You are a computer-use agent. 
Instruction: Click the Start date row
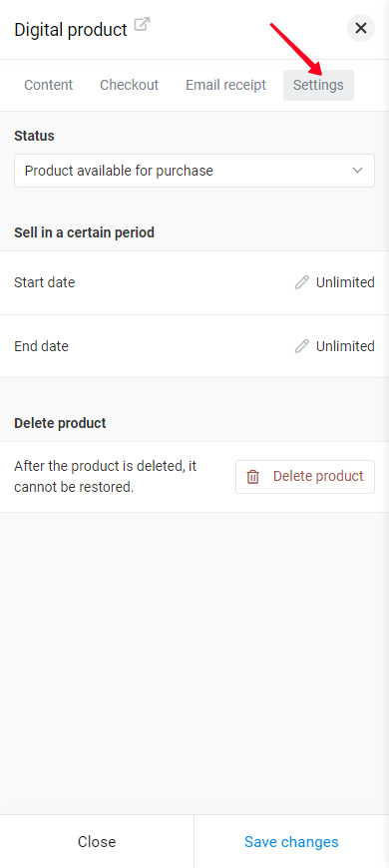coord(194,283)
